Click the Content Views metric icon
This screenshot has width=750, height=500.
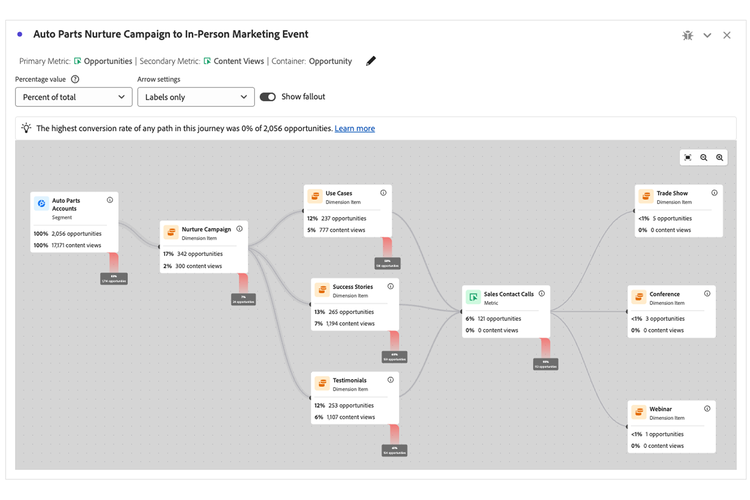pos(207,61)
